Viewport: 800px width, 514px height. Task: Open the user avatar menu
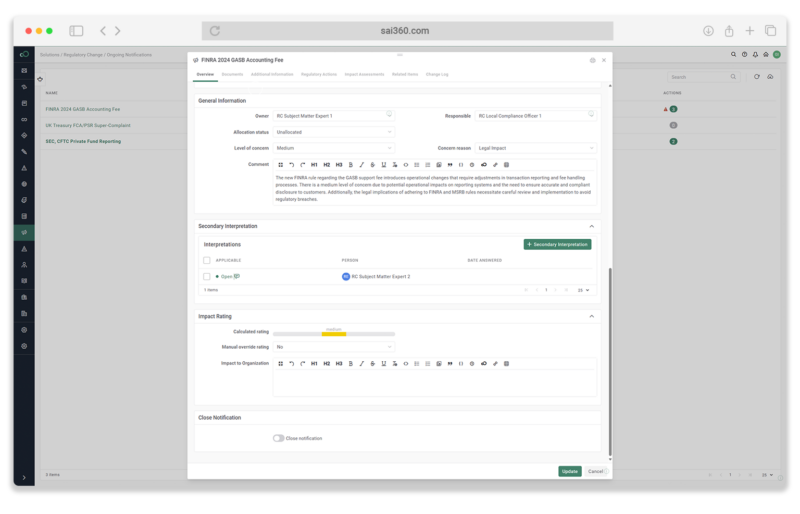click(777, 55)
